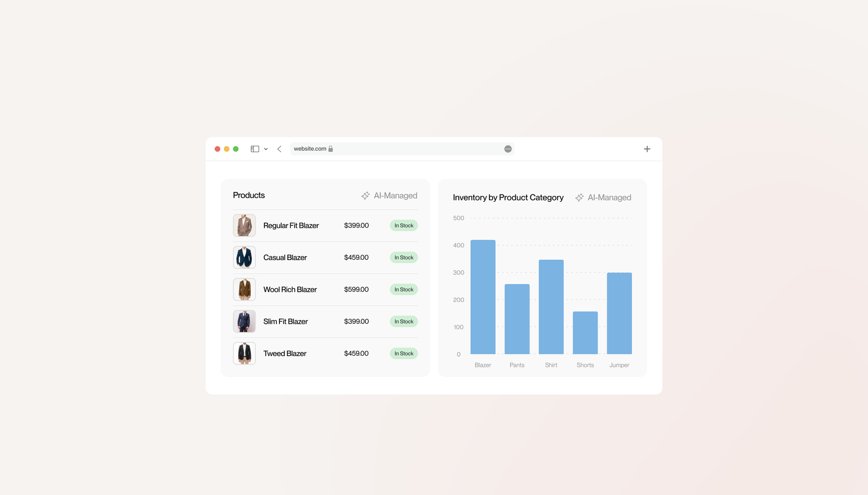The width and height of the screenshot is (868, 495).
Task: Click In Stock badge for Casual Blazer
Action: click(404, 257)
